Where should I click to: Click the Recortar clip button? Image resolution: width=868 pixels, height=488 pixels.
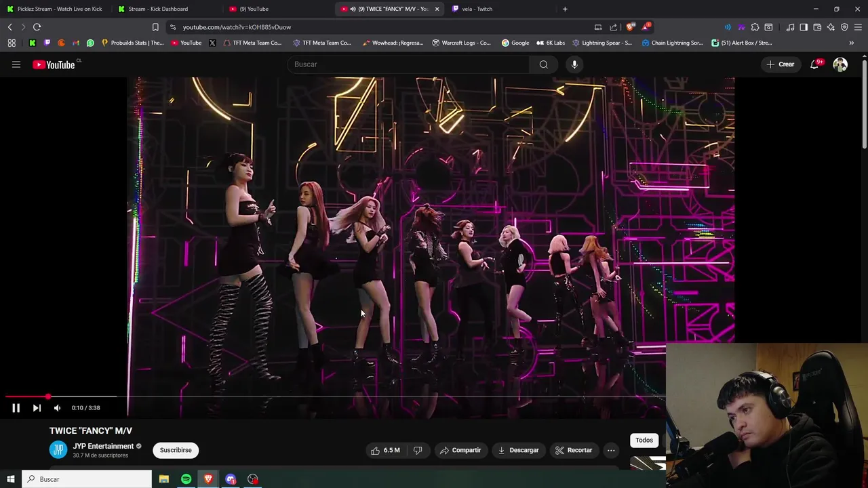click(574, 450)
